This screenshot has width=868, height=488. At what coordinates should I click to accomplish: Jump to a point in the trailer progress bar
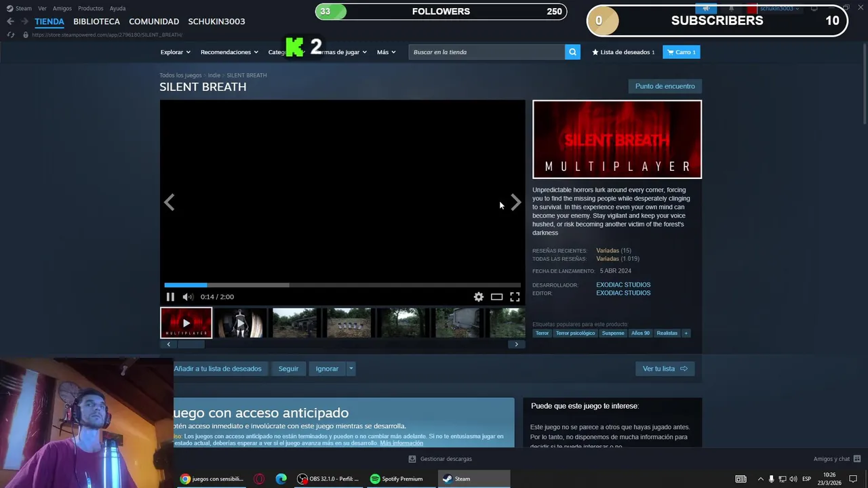pyautogui.click(x=342, y=285)
